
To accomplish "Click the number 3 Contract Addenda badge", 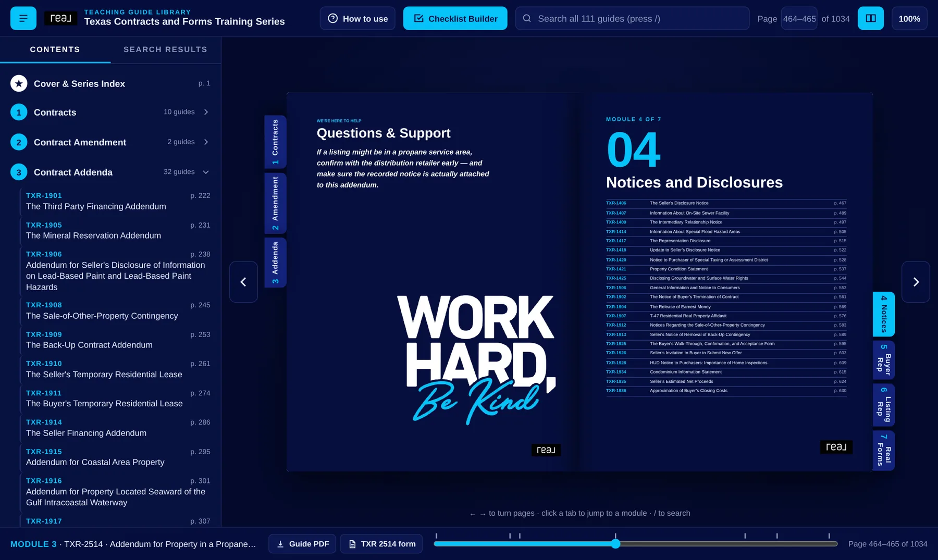I will pos(19,172).
